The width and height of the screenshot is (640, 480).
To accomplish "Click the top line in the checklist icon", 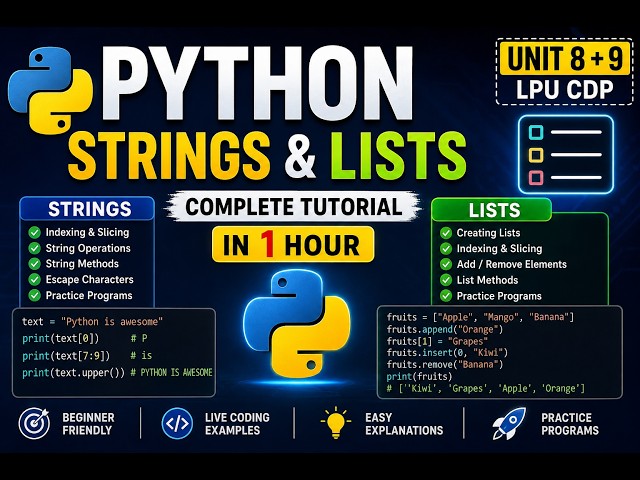I will (576, 132).
